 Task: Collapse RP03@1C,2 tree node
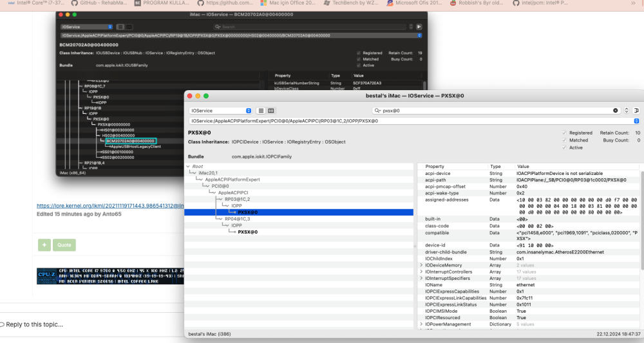[220, 199]
